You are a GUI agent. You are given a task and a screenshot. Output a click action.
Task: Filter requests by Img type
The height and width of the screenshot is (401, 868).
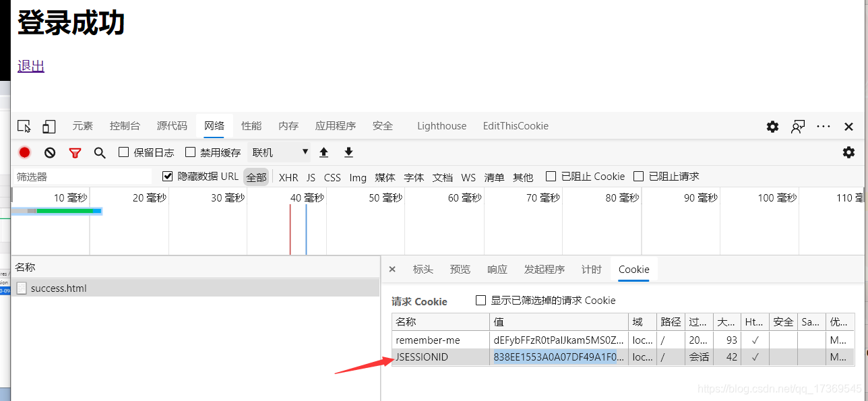358,177
